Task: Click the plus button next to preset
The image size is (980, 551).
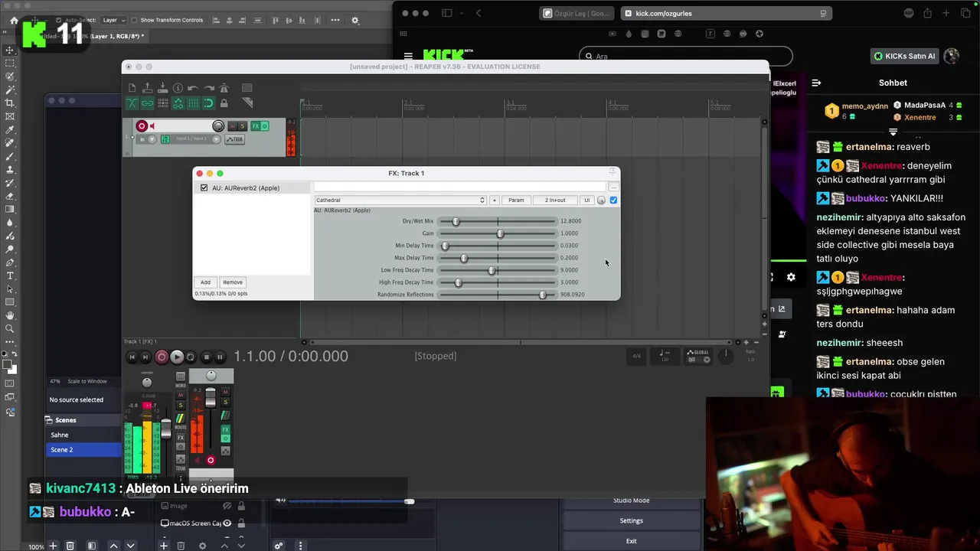Action: (495, 201)
